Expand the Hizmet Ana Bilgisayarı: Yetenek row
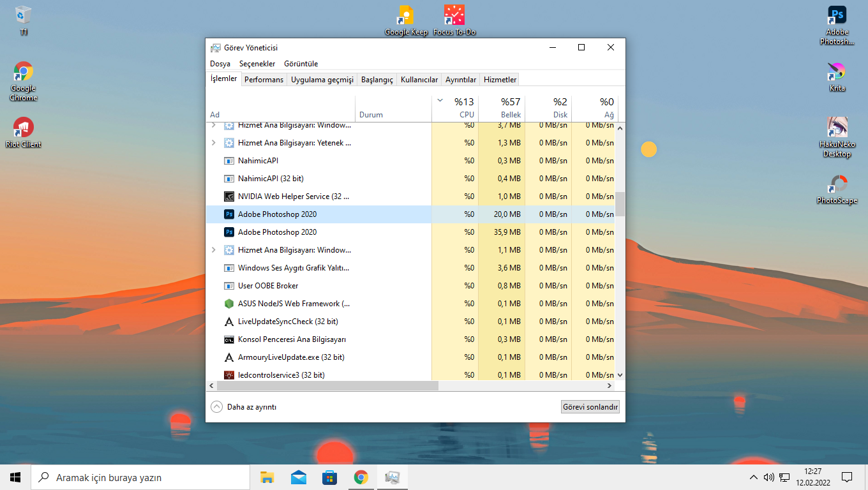The image size is (868, 490). pyautogui.click(x=214, y=143)
